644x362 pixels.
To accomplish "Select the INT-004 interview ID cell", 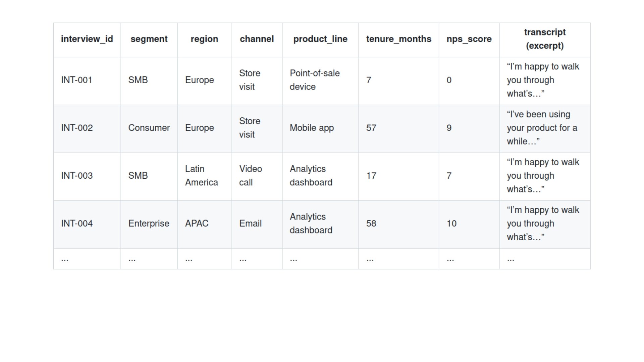I will click(77, 224).
